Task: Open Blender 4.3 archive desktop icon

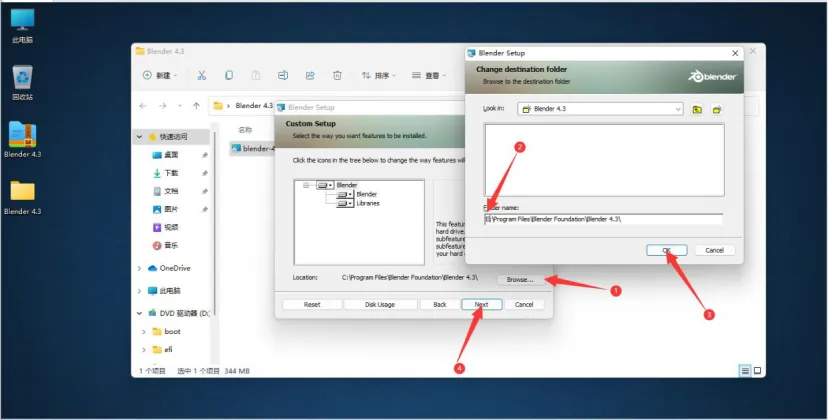Action: click(x=23, y=139)
